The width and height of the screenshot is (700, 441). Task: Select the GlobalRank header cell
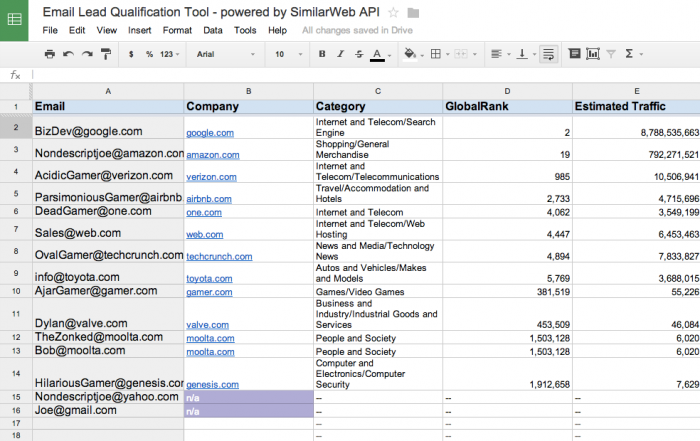point(507,106)
